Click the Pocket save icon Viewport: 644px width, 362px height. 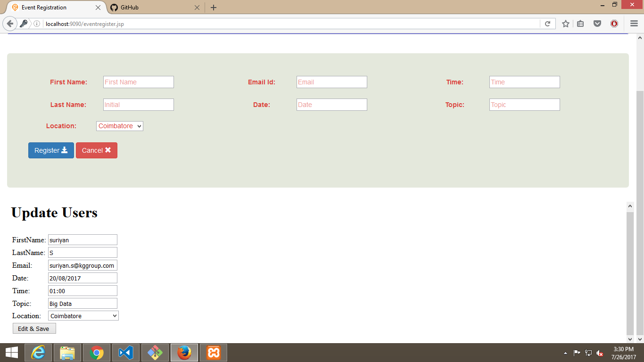597,24
